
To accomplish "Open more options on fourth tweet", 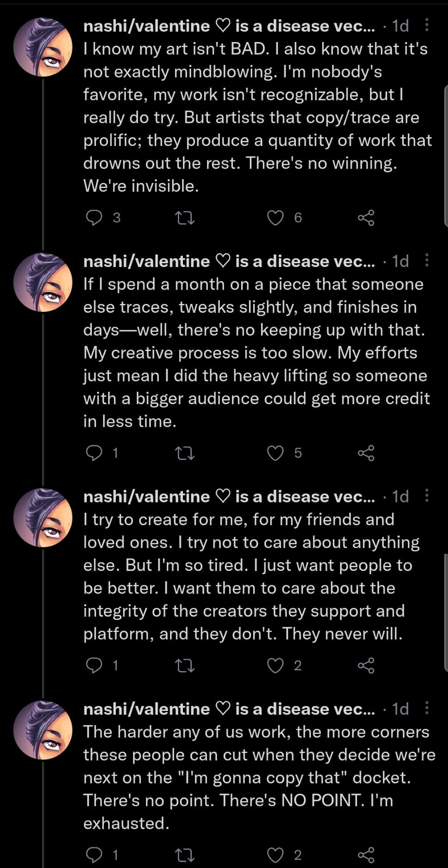I will coord(427,708).
